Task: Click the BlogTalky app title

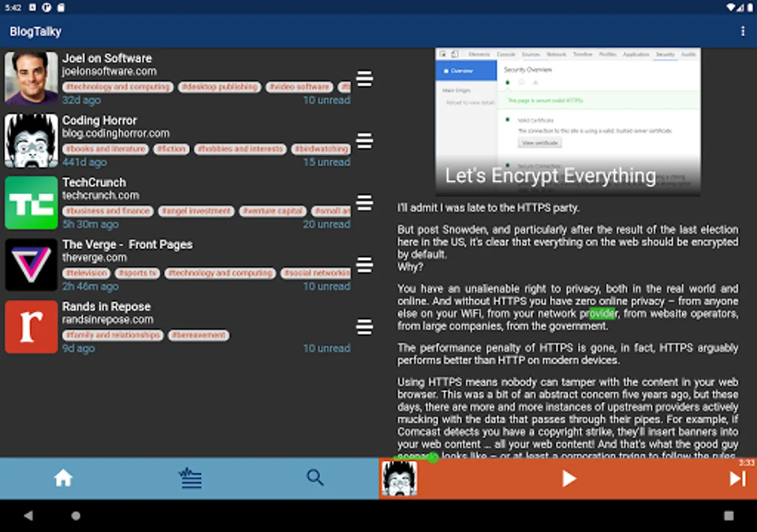Action: pyautogui.click(x=35, y=31)
